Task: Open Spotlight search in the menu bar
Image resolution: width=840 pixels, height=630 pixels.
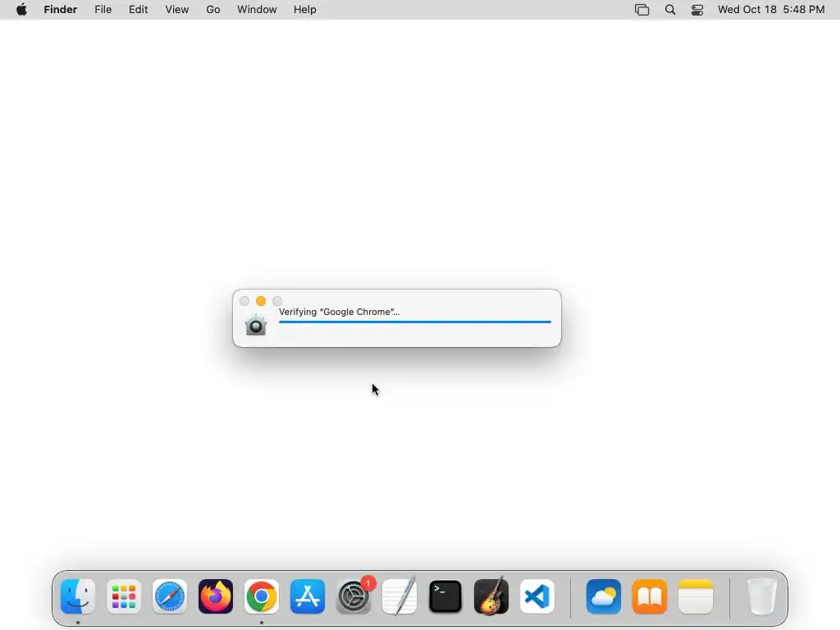Action: [x=669, y=10]
